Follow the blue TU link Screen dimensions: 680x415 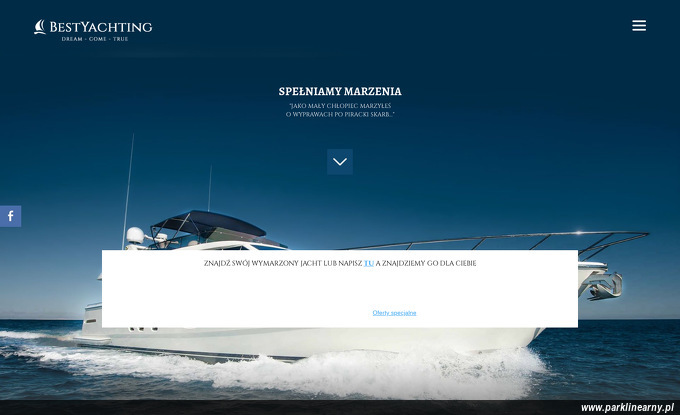369,263
